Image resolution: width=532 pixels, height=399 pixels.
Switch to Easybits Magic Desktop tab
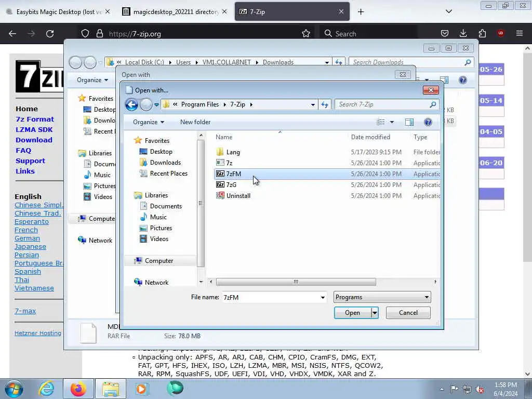tap(58, 11)
